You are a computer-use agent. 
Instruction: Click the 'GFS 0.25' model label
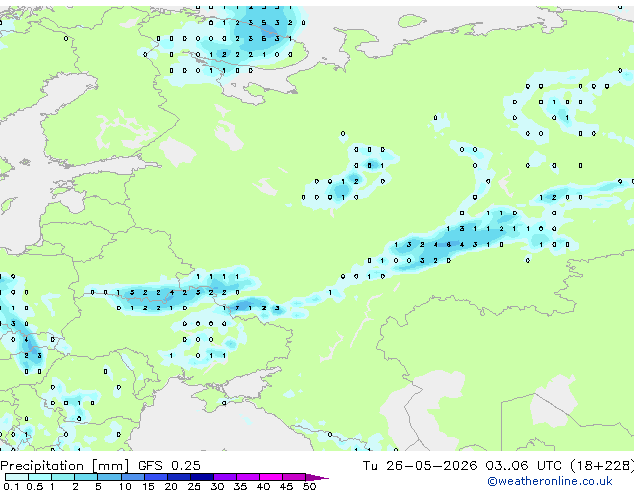pyautogui.click(x=169, y=465)
